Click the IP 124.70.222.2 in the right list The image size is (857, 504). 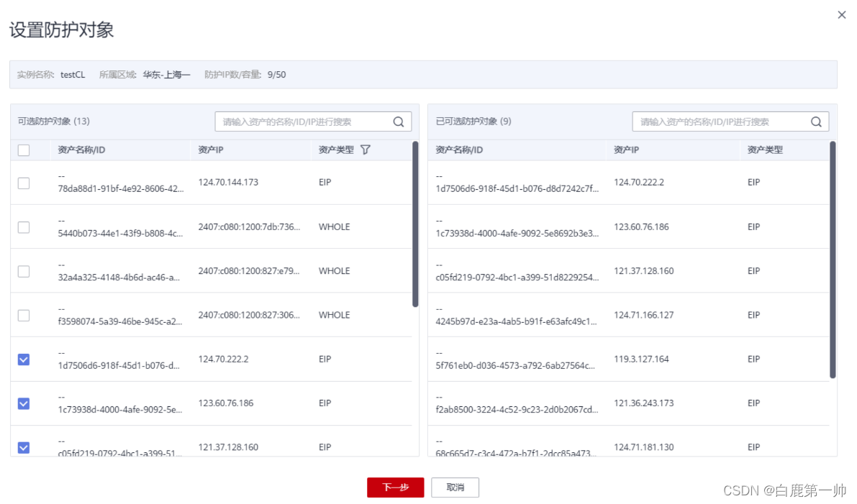(639, 183)
